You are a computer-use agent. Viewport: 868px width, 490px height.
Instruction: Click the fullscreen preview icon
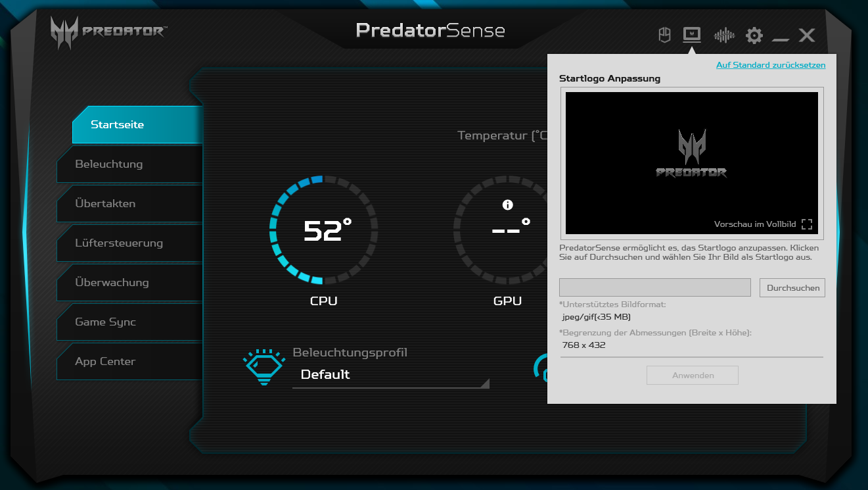coord(807,224)
